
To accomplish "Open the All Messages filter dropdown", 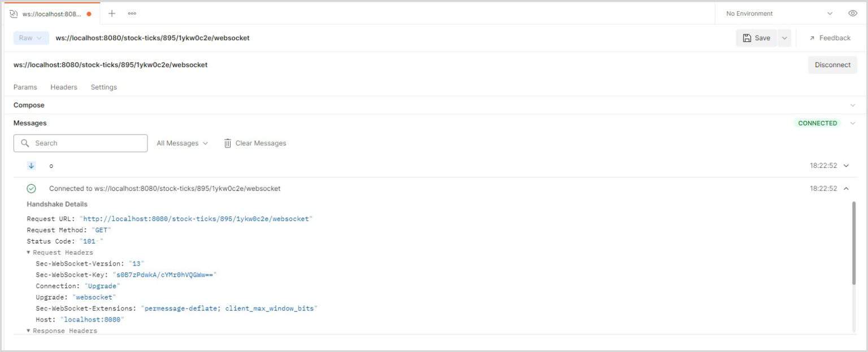I will click(x=182, y=144).
